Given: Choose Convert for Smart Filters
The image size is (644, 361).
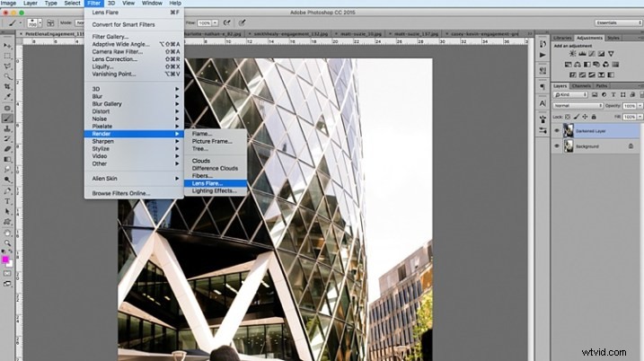Looking at the screenshot, I should (134, 24).
